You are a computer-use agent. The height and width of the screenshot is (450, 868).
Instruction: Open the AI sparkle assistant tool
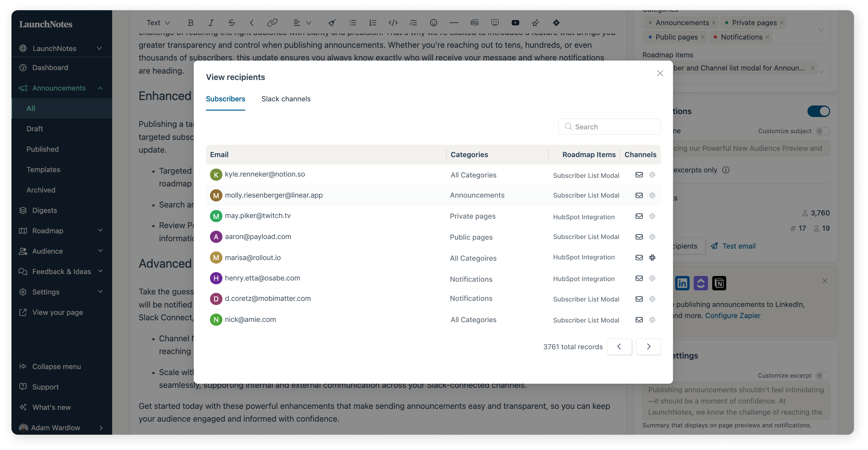click(x=535, y=23)
